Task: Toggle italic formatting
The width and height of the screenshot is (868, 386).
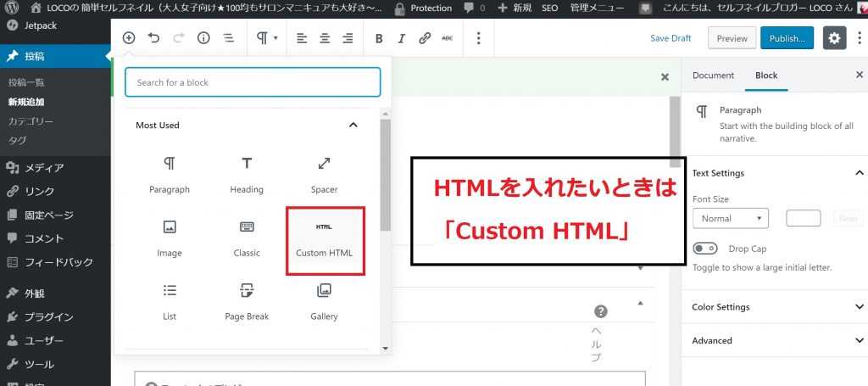Action: click(402, 38)
